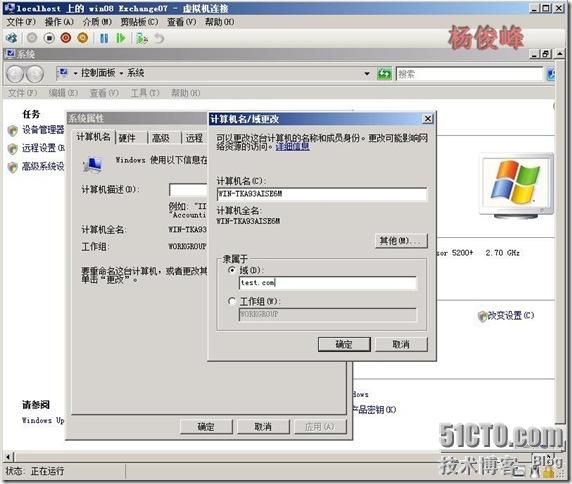Pause the virtual machine with the blue icon
The height and width of the screenshot is (484, 572).
coord(104,38)
